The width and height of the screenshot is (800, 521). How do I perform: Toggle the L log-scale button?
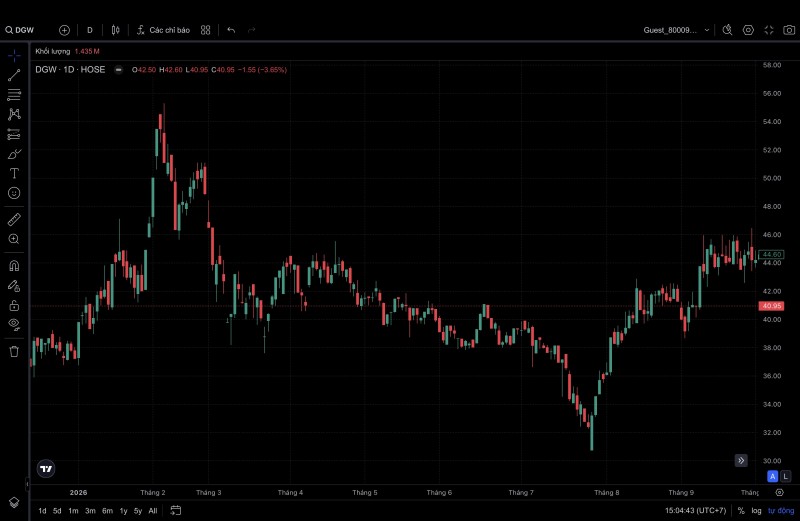(x=786, y=476)
